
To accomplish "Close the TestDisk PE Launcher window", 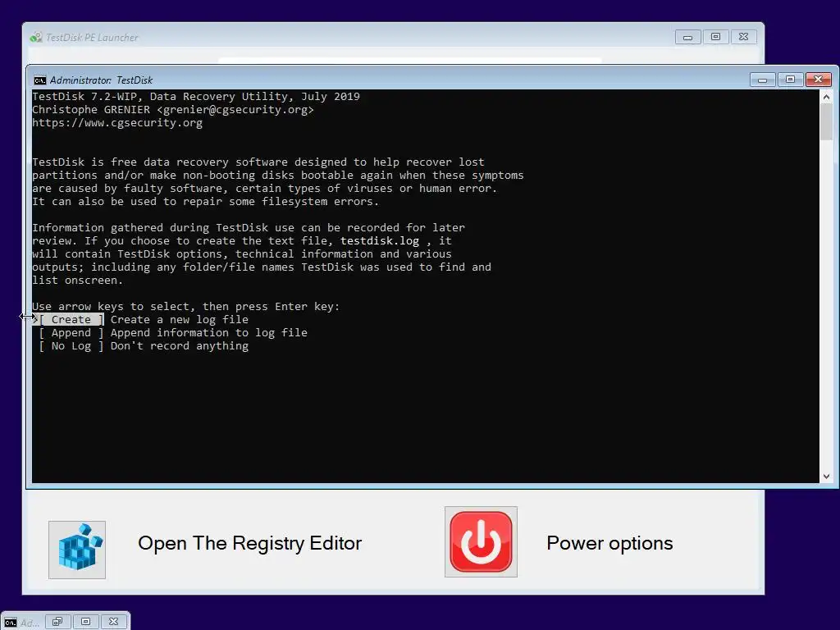I will pyautogui.click(x=743, y=37).
